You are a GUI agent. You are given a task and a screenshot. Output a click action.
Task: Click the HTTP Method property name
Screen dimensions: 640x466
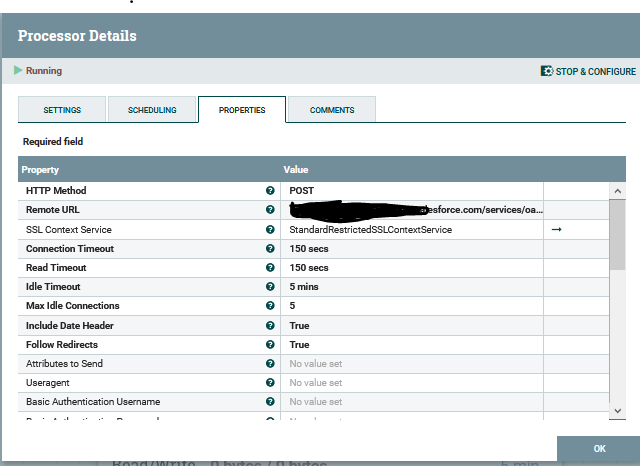click(56, 191)
